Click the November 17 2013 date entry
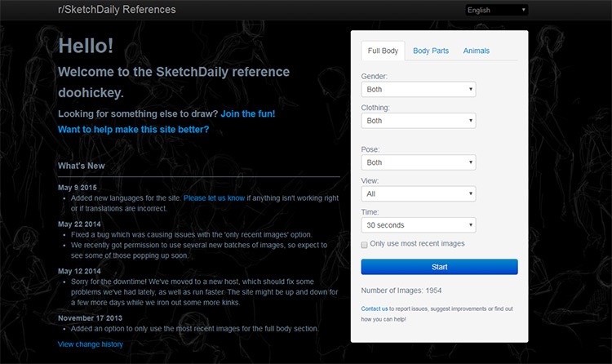Screen dimensions: 612x364 (90, 318)
